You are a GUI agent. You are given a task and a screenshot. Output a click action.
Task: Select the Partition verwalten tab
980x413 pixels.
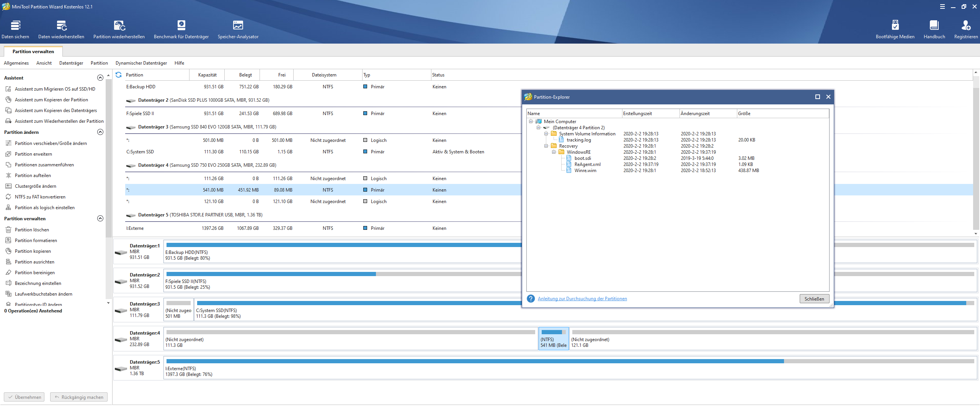(x=33, y=52)
